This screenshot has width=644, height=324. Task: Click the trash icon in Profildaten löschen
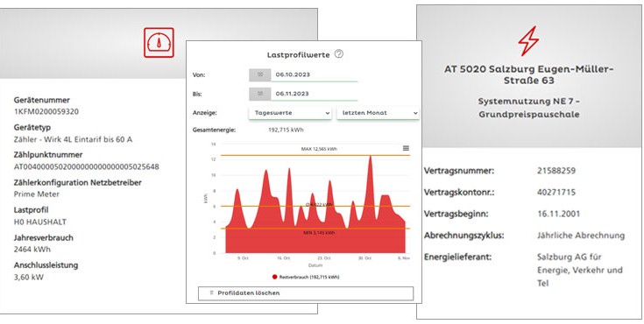point(211,292)
